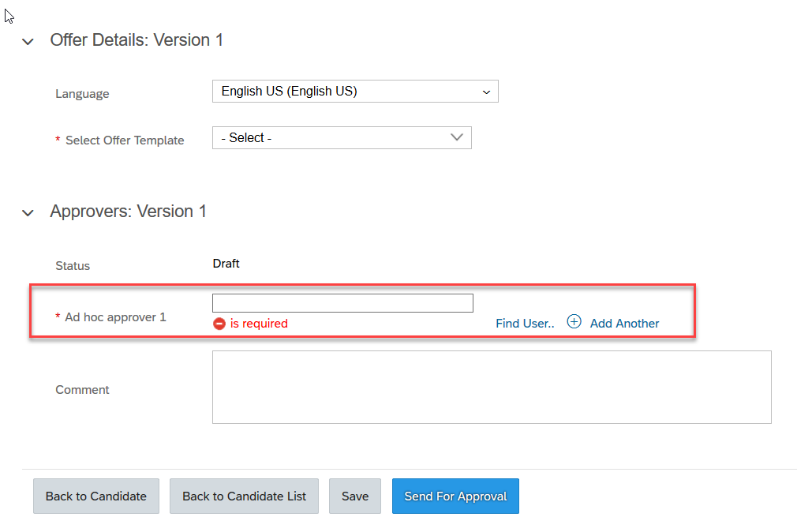Click the 'is required' error message
This screenshot has width=797, height=532.
coord(259,324)
